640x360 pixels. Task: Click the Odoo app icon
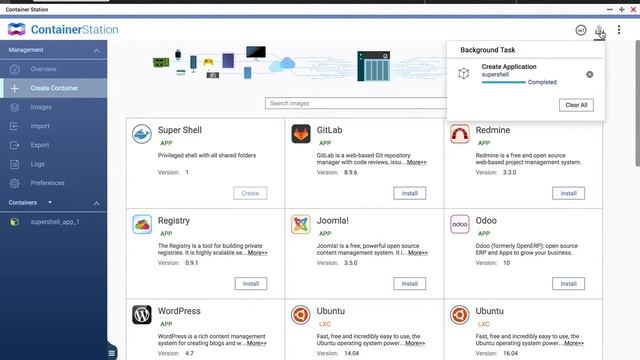click(460, 224)
